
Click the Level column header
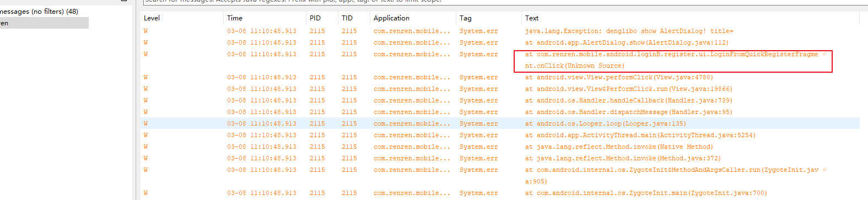(152, 18)
